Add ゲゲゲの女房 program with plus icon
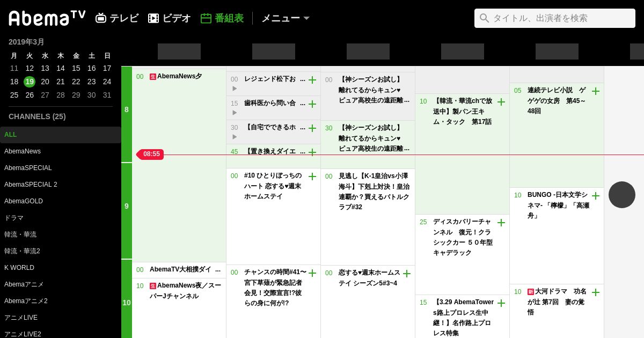The height and width of the screenshot is (338, 644). (596, 91)
